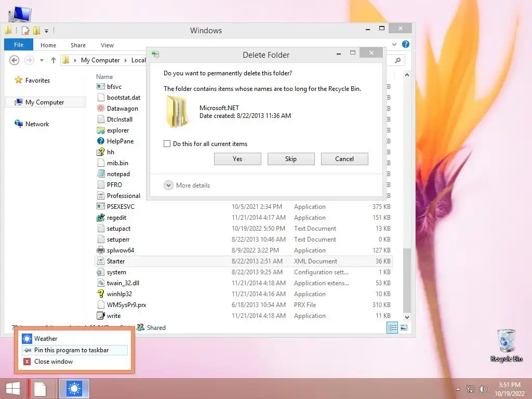
Task: Go up one folder level
Action: point(54,60)
